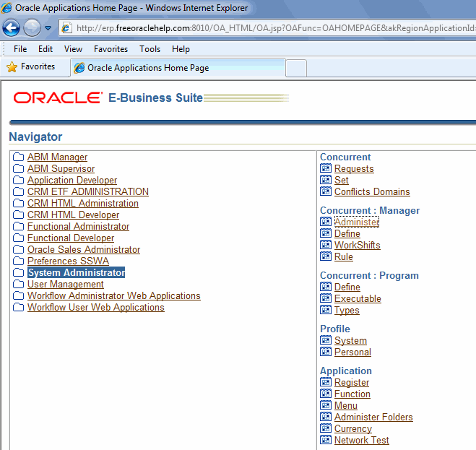The height and width of the screenshot is (450, 476).
Task: Open the Tools menu
Action: (150, 49)
